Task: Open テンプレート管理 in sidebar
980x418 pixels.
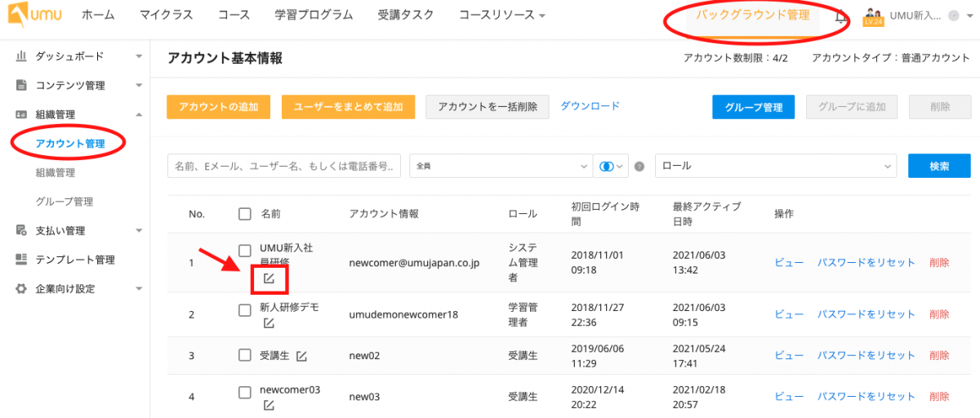Action: [75, 260]
